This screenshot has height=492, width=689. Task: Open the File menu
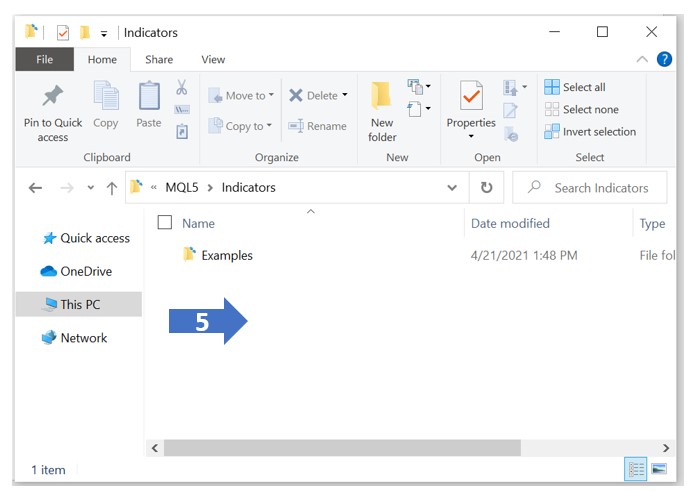coord(45,60)
